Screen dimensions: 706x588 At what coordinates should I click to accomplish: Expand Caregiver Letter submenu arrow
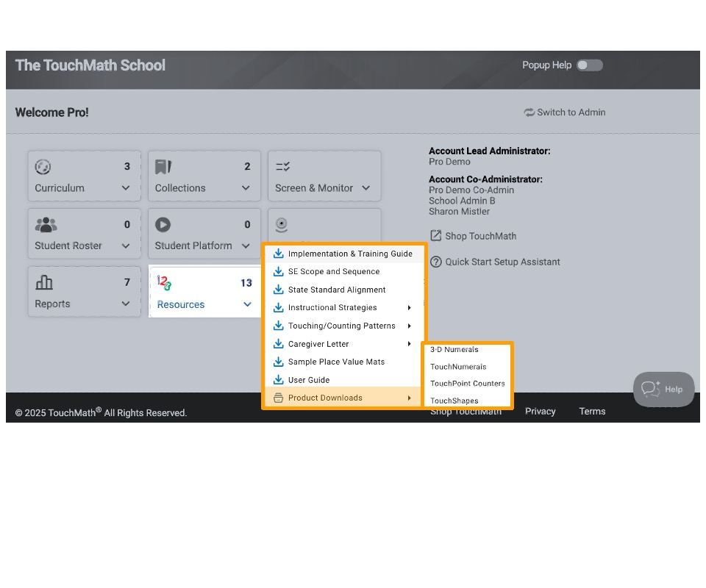pos(410,344)
